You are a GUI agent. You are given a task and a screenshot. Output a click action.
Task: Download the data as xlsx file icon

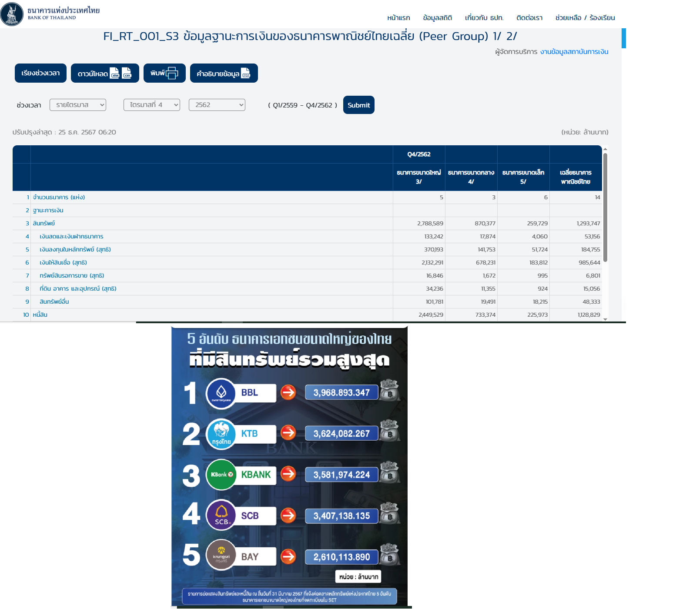[x=114, y=73]
